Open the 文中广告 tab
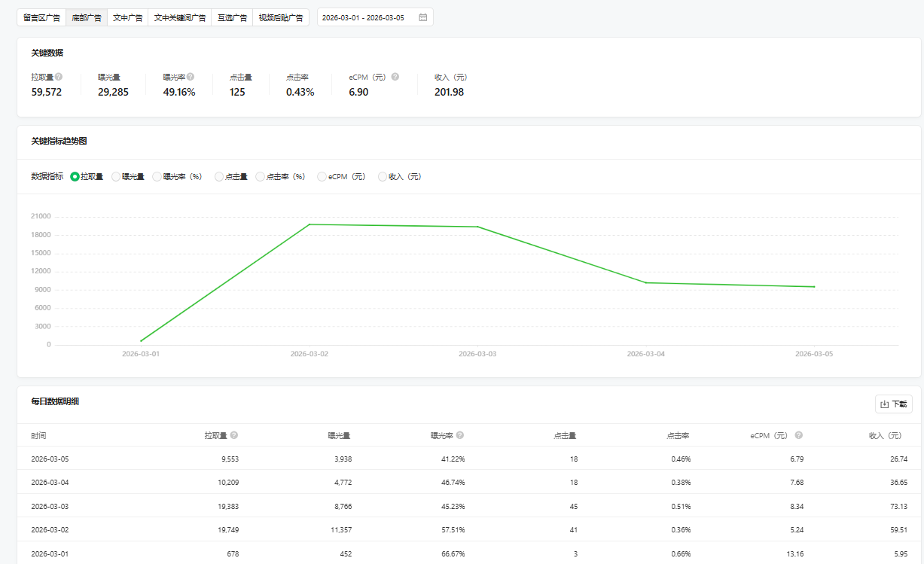924x564 pixels. point(127,17)
